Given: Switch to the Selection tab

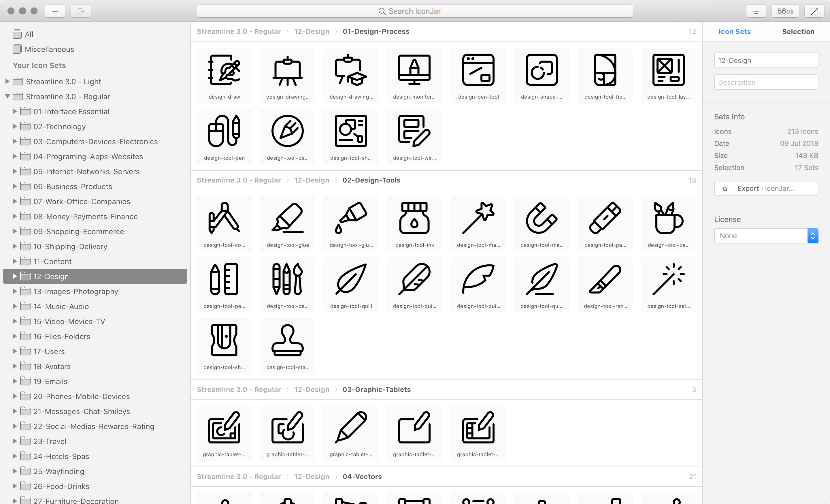Looking at the screenshot, I should tap(798, 31).
